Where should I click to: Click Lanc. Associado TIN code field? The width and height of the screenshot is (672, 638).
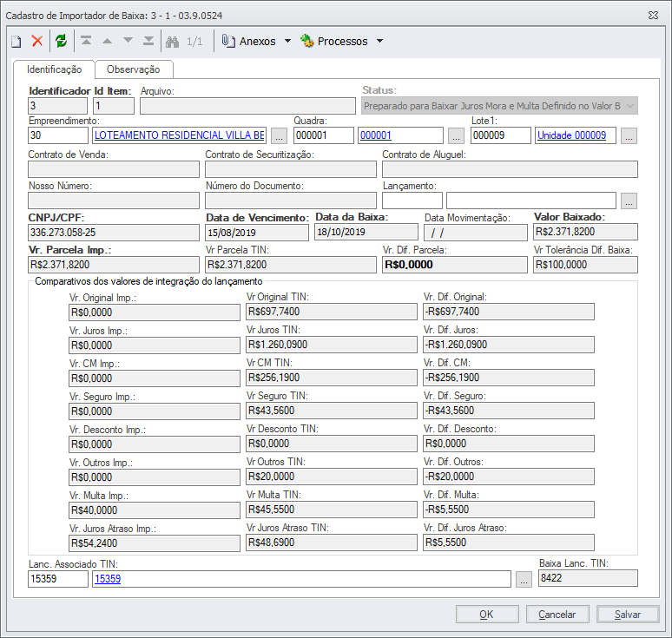click(58, 579)
